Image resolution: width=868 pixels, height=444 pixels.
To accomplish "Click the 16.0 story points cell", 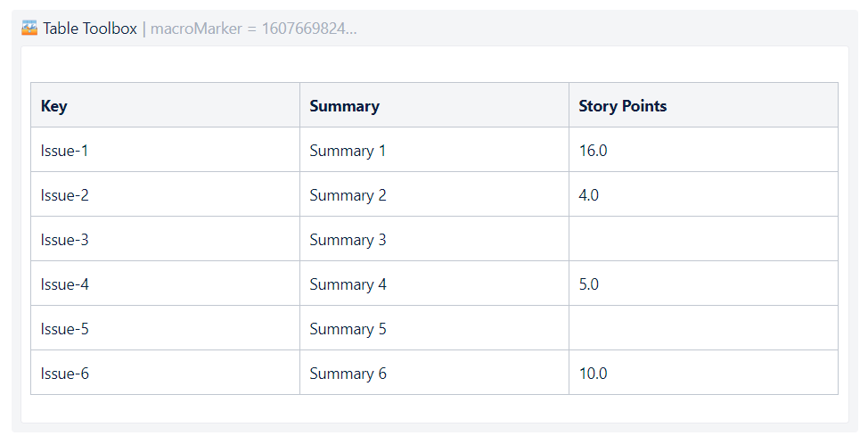I will tap(703, 150).
